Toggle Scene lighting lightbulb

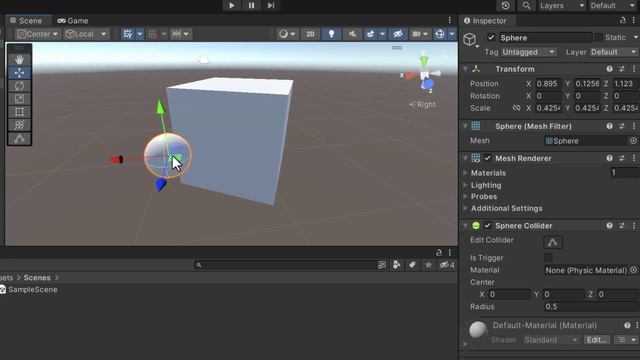[x=331, y=34]
